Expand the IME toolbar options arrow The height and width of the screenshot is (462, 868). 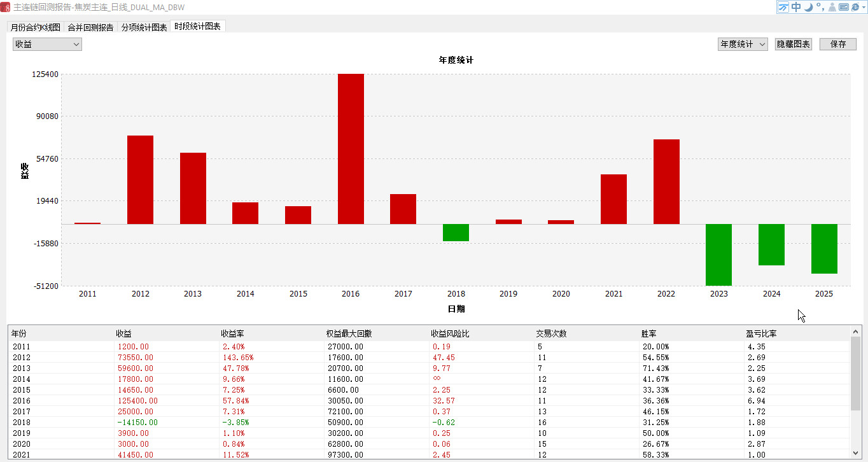(864, 8)
